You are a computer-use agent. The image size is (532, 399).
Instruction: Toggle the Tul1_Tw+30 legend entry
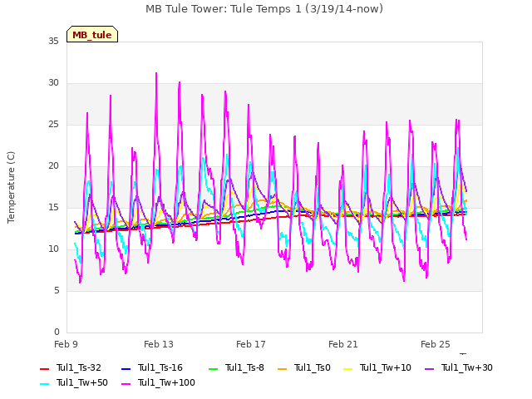point(459,368)
